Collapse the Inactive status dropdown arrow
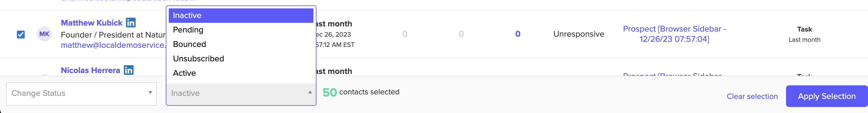The image size is (868, 113). pyautogui.click(x=310, y=92)
